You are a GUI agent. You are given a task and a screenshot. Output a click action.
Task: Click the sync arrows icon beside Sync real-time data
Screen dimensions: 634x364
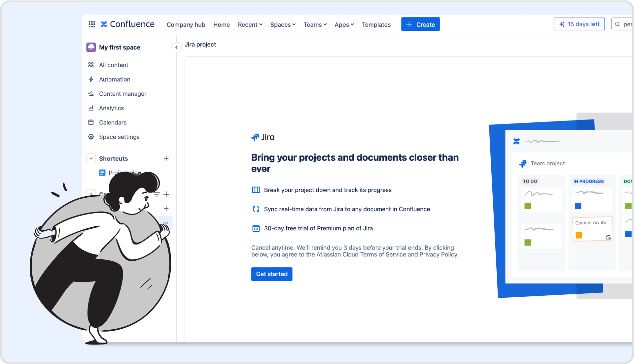click(x=256, y=209)
